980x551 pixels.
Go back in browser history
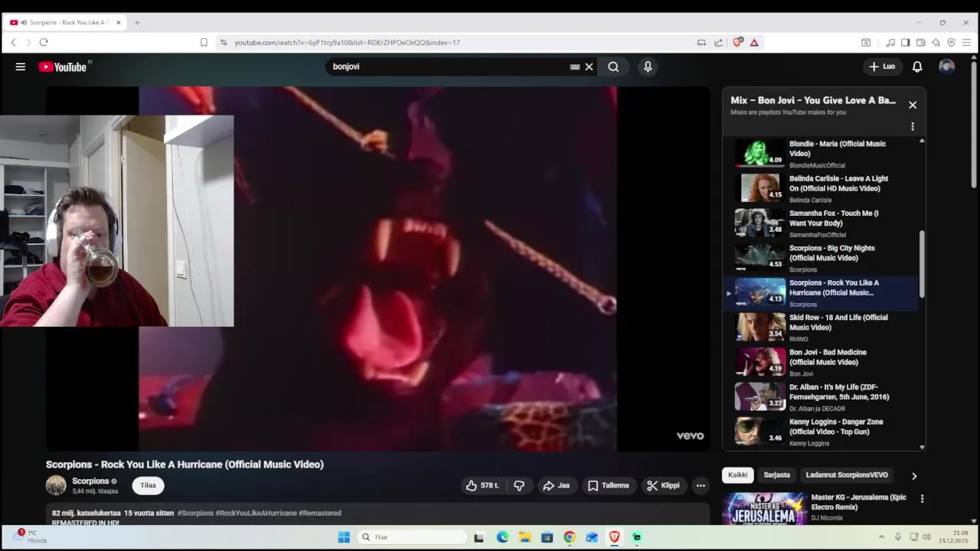coord(13,42)
